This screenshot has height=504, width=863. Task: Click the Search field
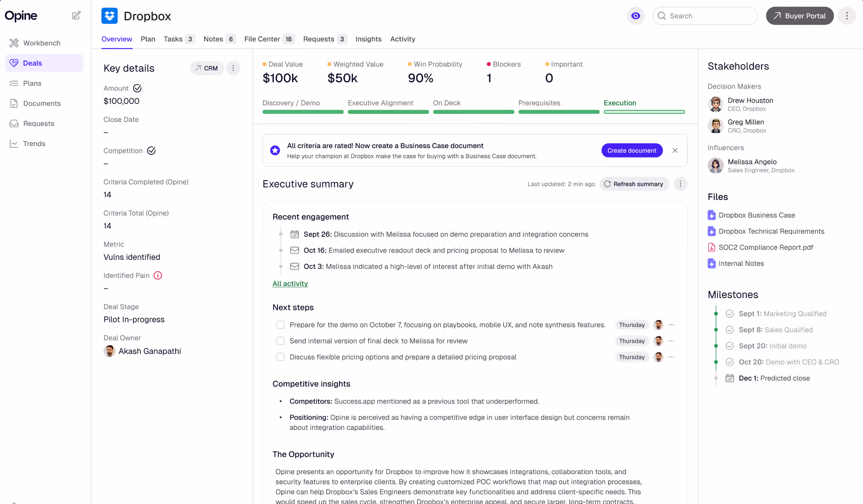(x=705, y=16)
